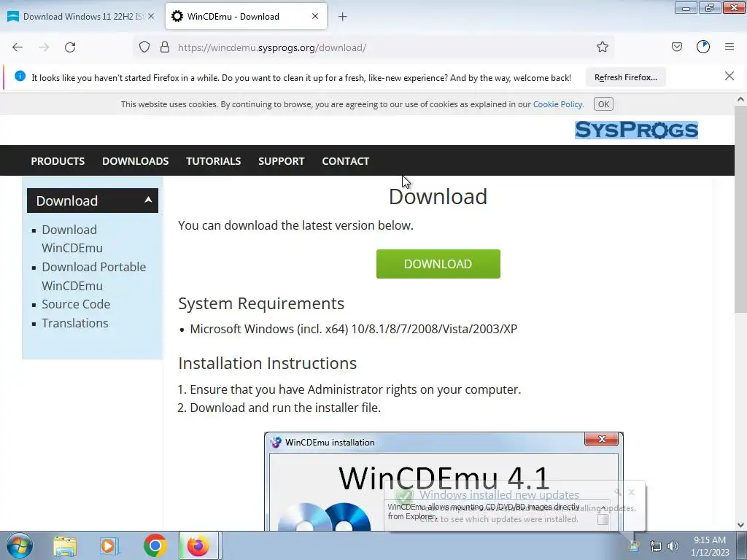Viewport: 747px width, 560px height.
Task: Close the Download Windows 11 22H2 tab
Action: point(151,16)
